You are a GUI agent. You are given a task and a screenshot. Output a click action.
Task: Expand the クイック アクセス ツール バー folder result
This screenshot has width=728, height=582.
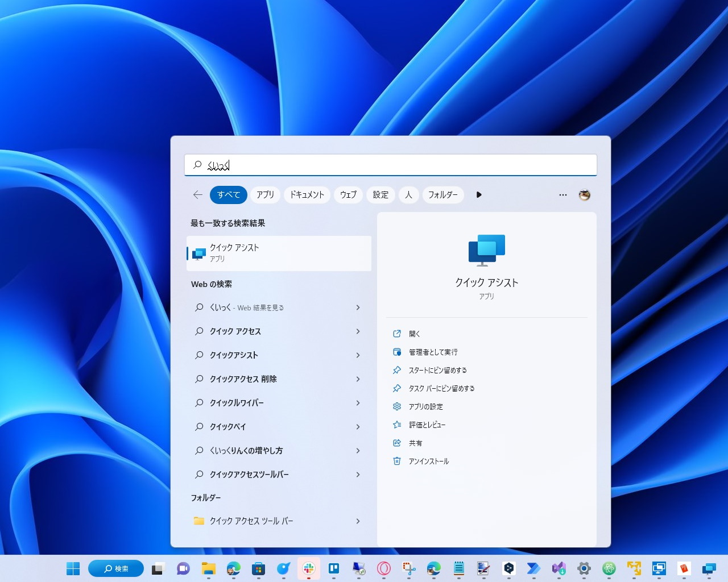coord(358,521)
